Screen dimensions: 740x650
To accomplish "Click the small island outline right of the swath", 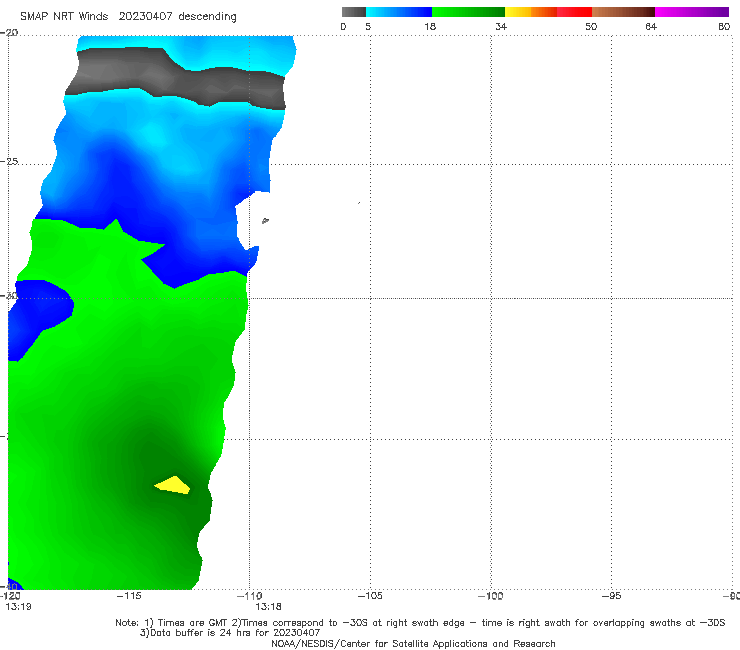I will (265, 220).
